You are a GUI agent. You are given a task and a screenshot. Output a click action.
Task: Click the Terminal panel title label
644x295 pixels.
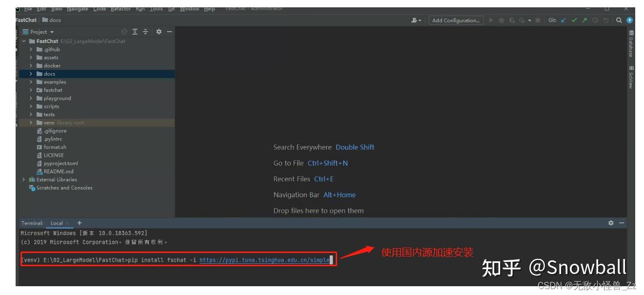pos(32,223)
